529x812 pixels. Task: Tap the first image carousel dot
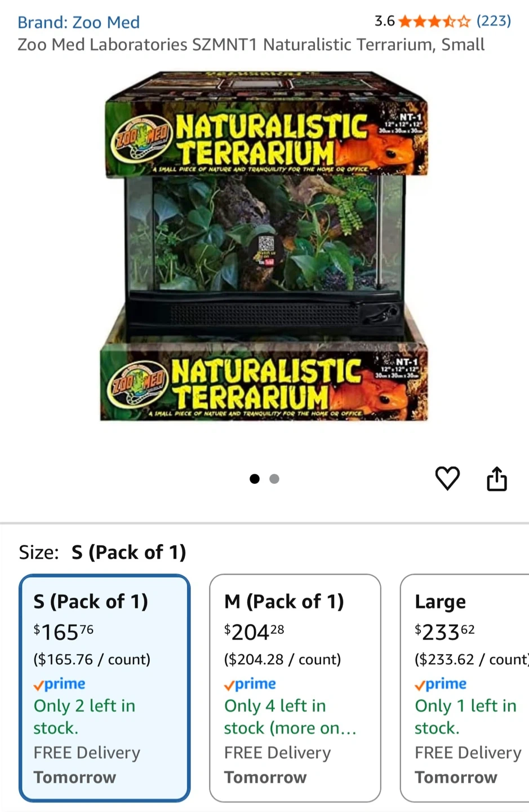click(x=255, y=479)
